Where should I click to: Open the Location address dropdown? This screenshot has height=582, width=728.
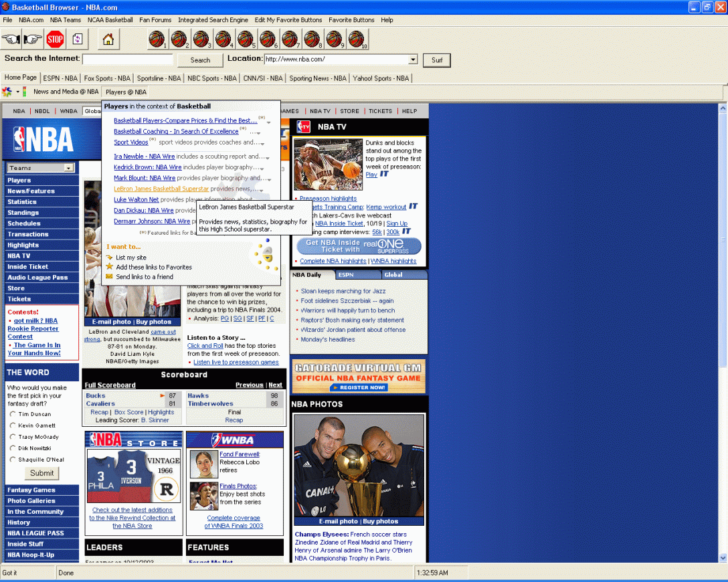(x=412, y=58)
